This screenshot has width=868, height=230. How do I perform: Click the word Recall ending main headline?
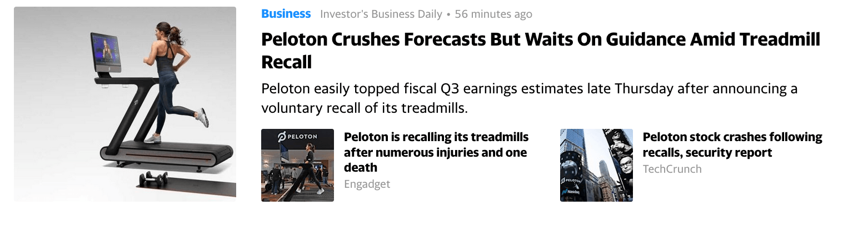pyautogui.click(x=286, y=62)
